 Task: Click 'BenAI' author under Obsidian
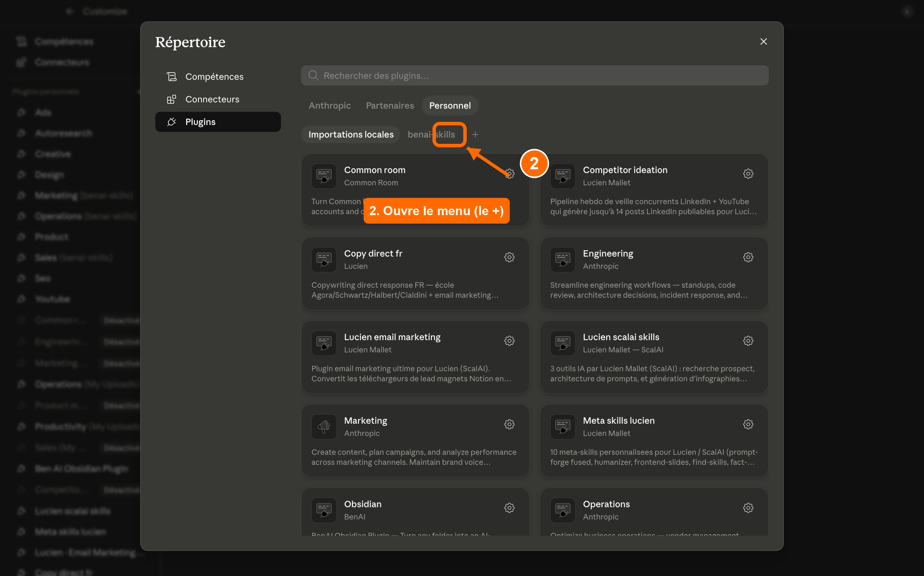click(x=355, y=517)
